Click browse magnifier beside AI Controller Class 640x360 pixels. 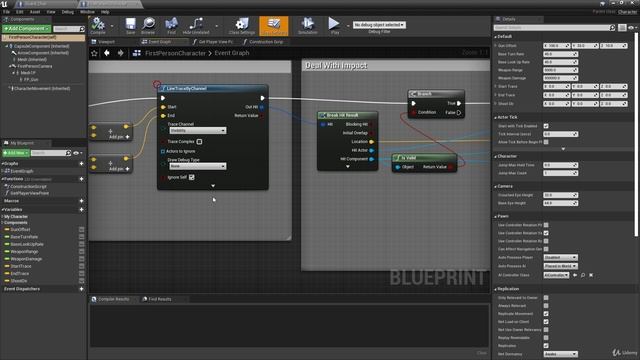pos(583,276)
